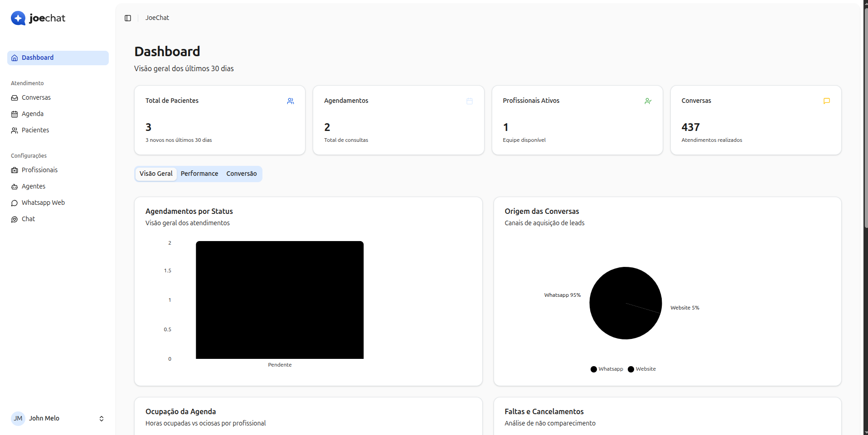Click the JoeChat logo icon

[x=18, y=18]
